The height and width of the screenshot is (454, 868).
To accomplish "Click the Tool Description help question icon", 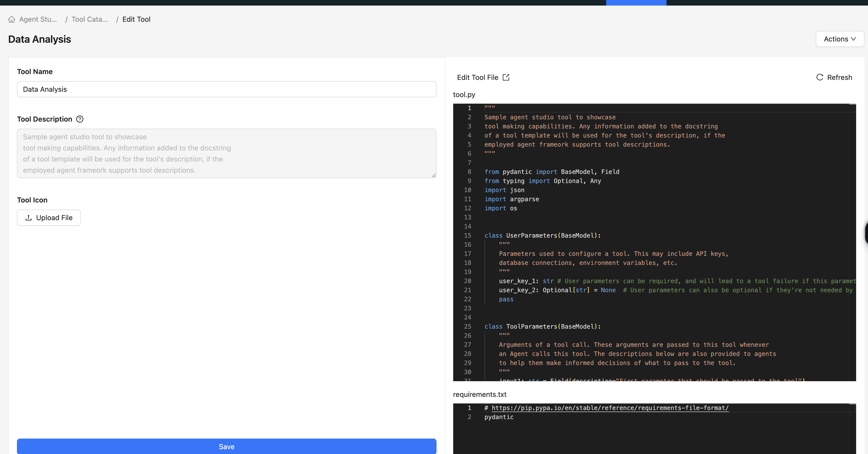I will pyautogui.click(x=80, y=119).
